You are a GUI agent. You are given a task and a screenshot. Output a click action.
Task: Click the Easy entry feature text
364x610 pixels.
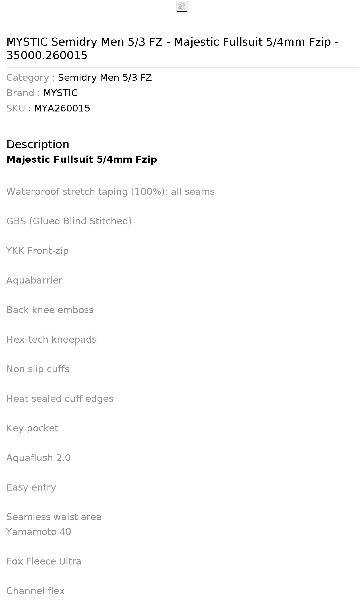point(31,487)
